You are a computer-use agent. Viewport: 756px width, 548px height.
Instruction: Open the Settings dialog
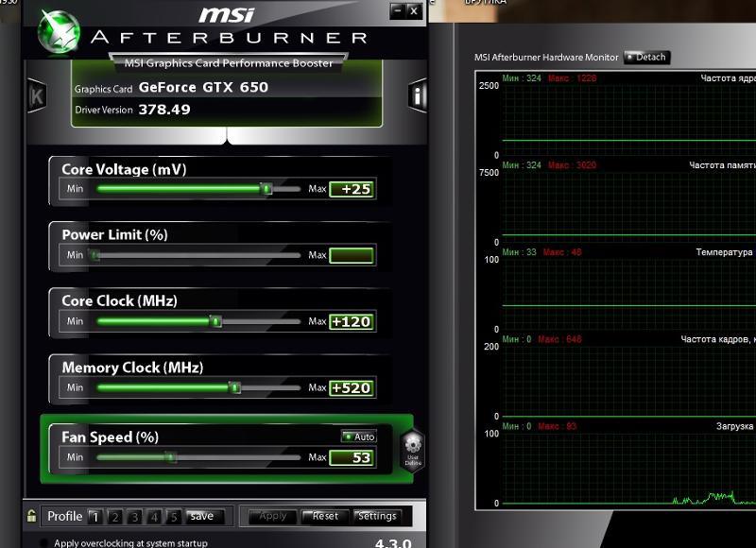(x=377, y=516)
